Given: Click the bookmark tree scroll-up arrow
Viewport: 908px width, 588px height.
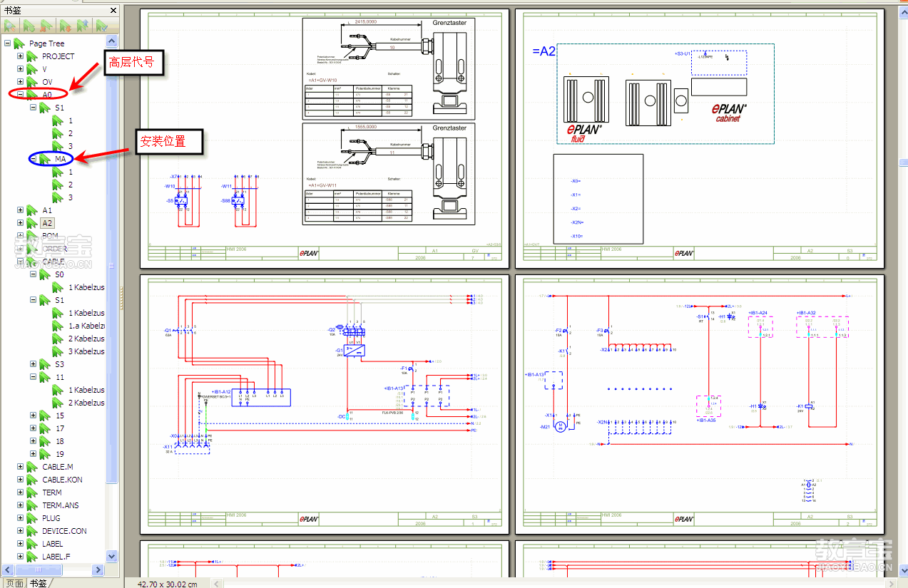Looking at the screenshot, I should click(x=112, y=43).
